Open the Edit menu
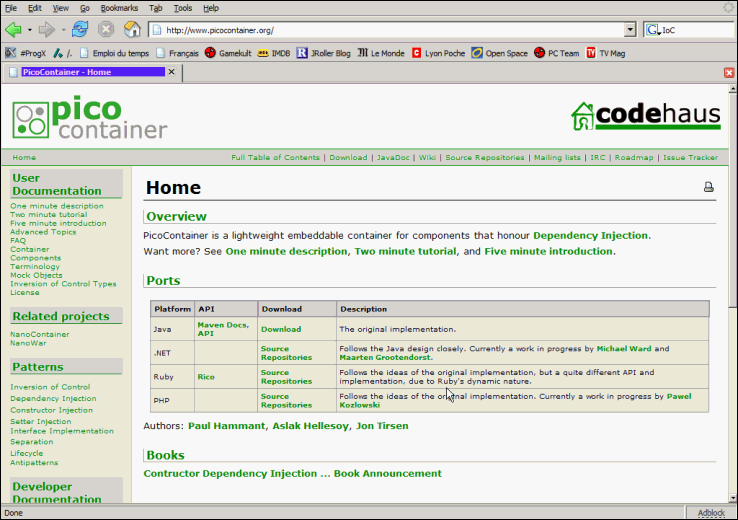The image size is (738, 520). pyautogui.click(x=34, y=8)
